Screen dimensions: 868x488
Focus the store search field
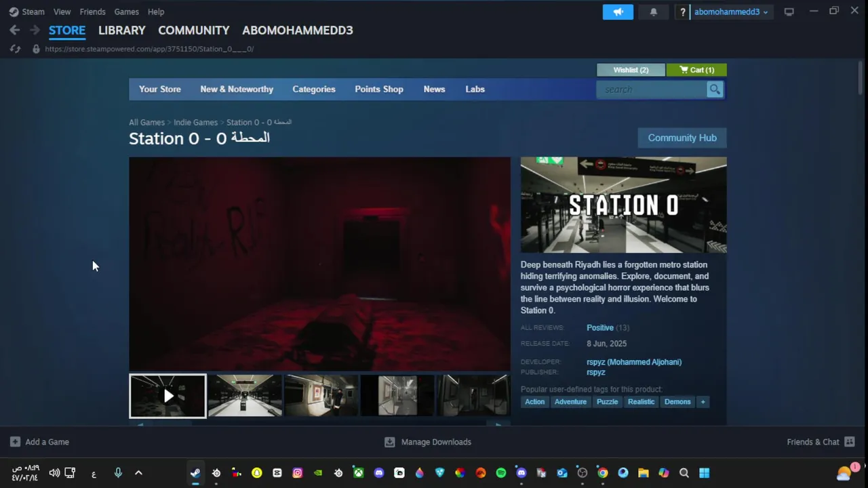652,89
